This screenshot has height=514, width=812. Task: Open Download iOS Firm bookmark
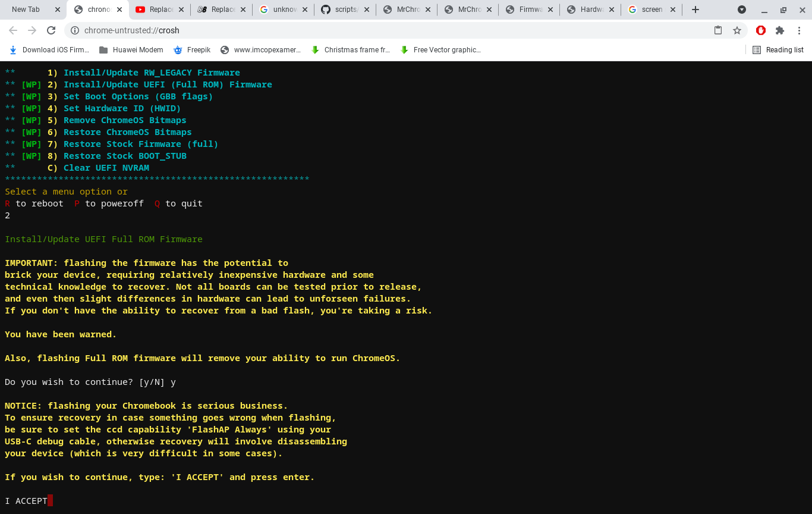pyautogui.click(x=49, y=50)
